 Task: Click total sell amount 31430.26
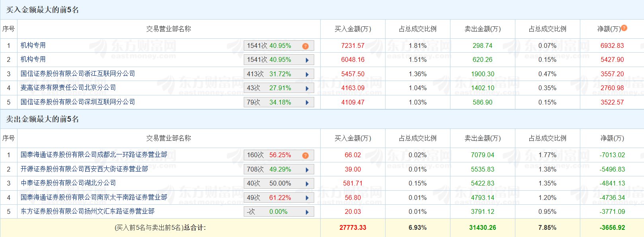pos(483,227)
